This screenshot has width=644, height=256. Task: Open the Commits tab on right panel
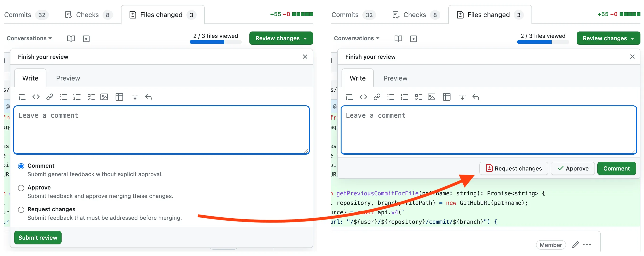point(345,15)
